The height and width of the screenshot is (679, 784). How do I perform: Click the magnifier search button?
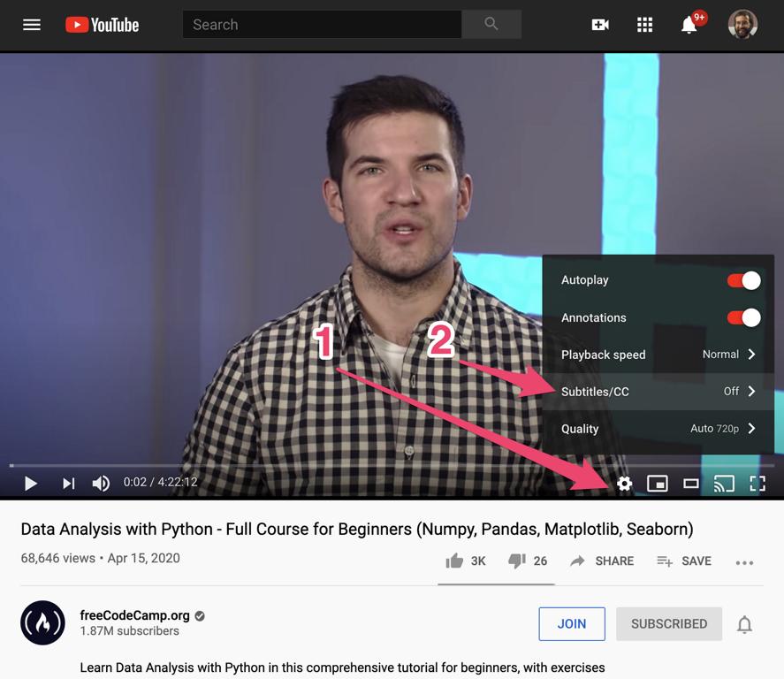[491, 25]
